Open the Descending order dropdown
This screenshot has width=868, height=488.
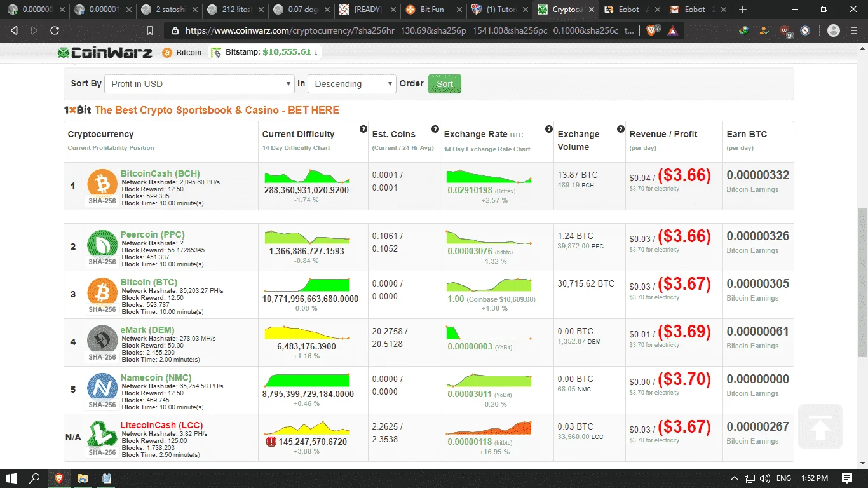coord(352,84)
